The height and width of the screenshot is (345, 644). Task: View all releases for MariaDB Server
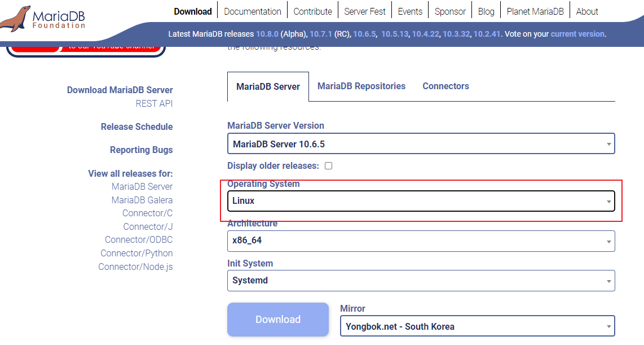[142, 187]
